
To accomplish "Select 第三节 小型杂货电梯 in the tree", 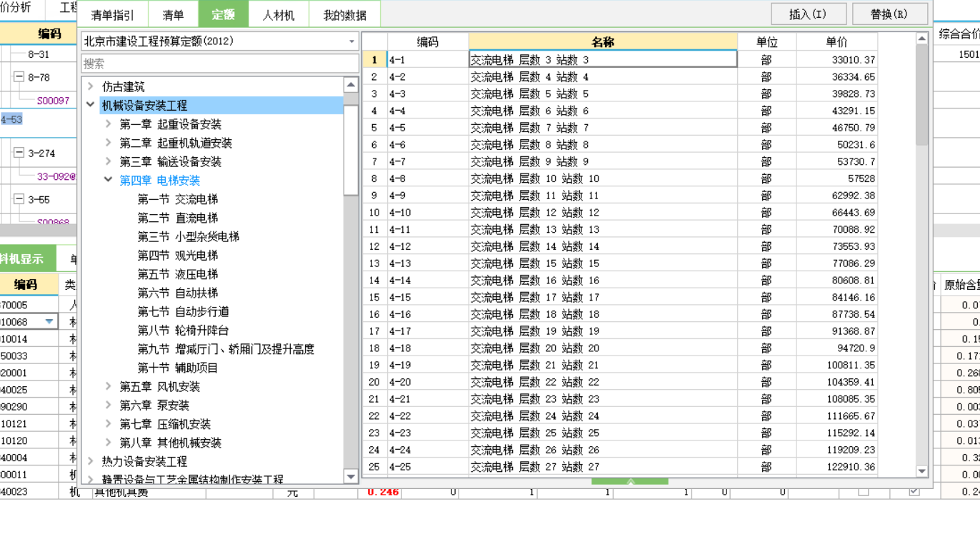I will click(x=189, y=236).
